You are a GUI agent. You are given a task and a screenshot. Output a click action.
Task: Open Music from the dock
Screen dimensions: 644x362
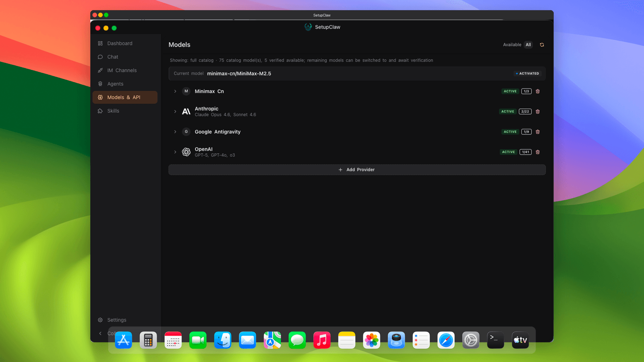(322, 340)
